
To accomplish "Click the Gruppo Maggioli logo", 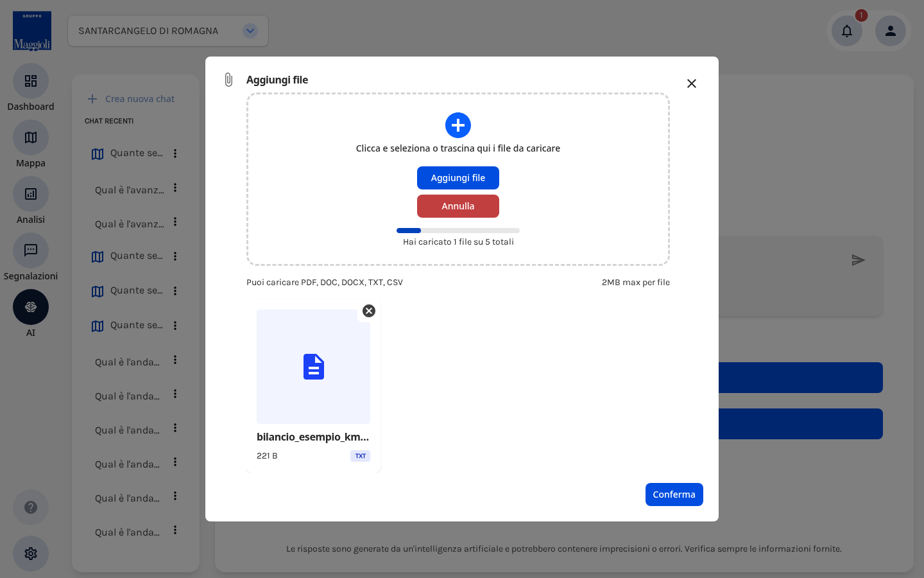I will tap(32, 31).
